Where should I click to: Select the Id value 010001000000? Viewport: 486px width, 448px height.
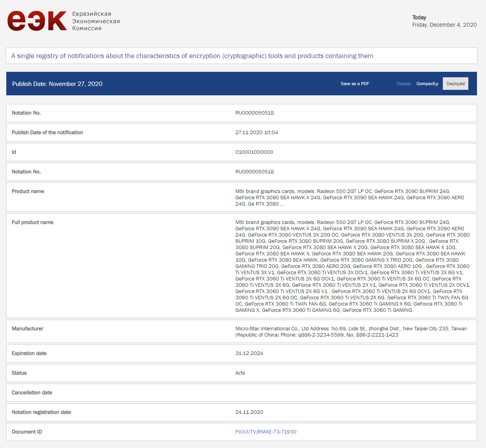[254, 152]
